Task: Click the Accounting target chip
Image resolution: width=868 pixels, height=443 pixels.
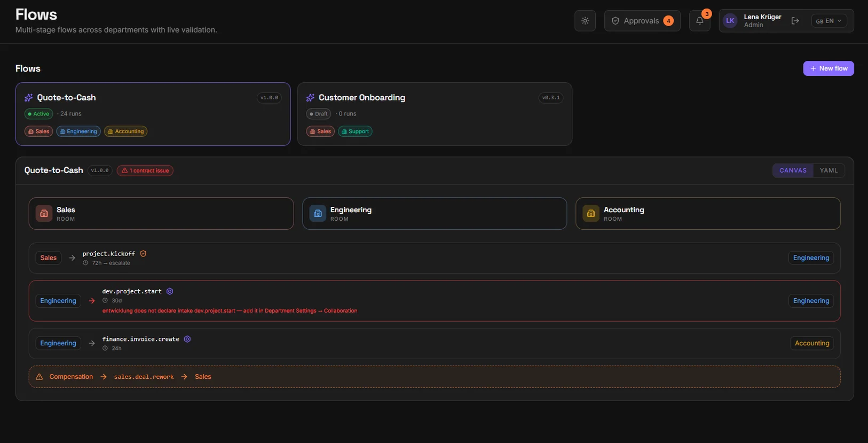Action: 812,343
